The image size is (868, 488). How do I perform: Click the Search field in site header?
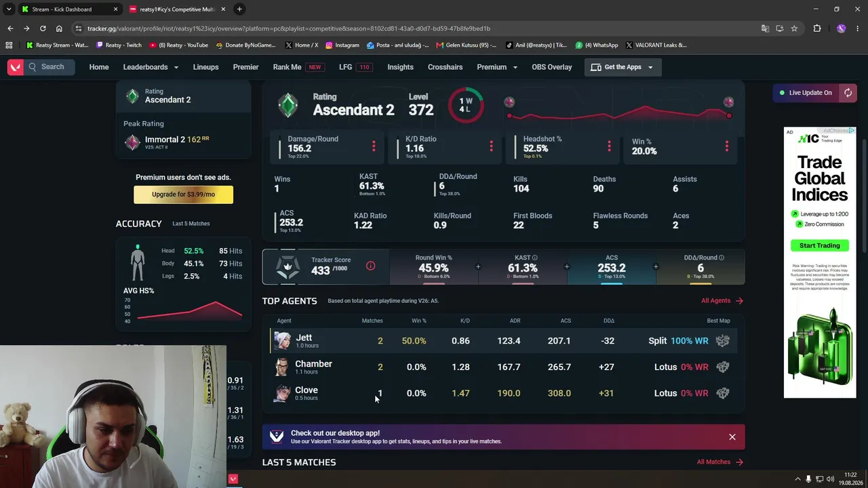click(51, 67)
